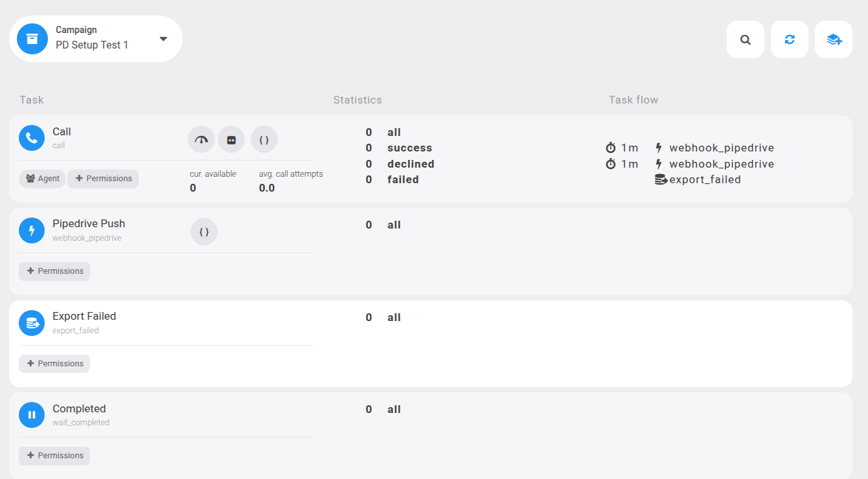The image size is (868, 479).
Task: Click the 'failed' statistic label
Action: pos(403,179)
